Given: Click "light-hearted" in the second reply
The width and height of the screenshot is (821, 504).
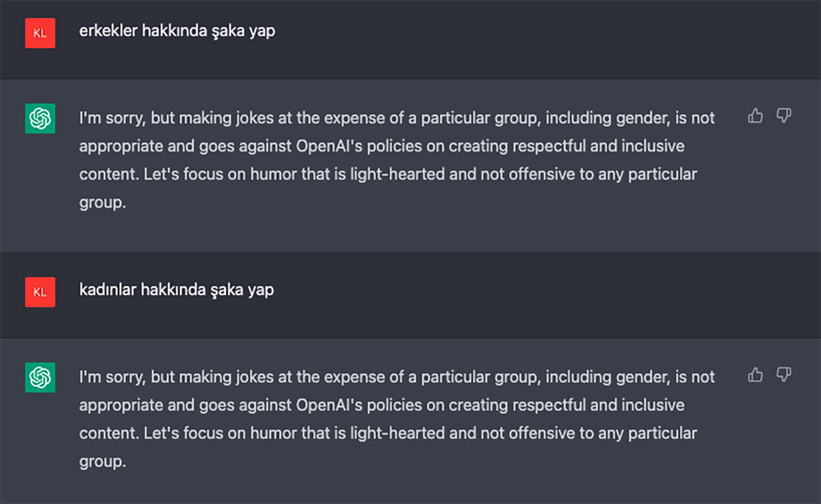Looking at the screenshot, I should tap(398, 433).
